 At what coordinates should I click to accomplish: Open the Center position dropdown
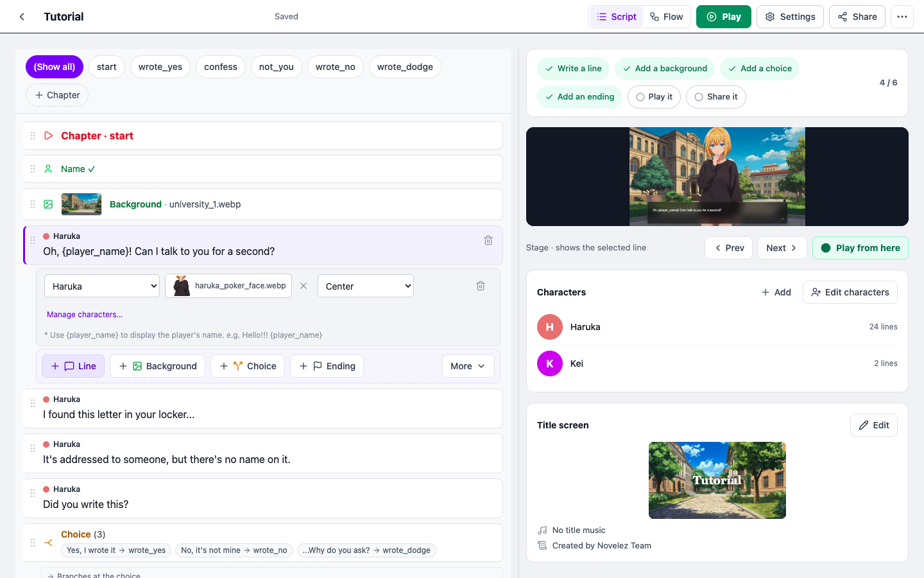pos(366,286)
